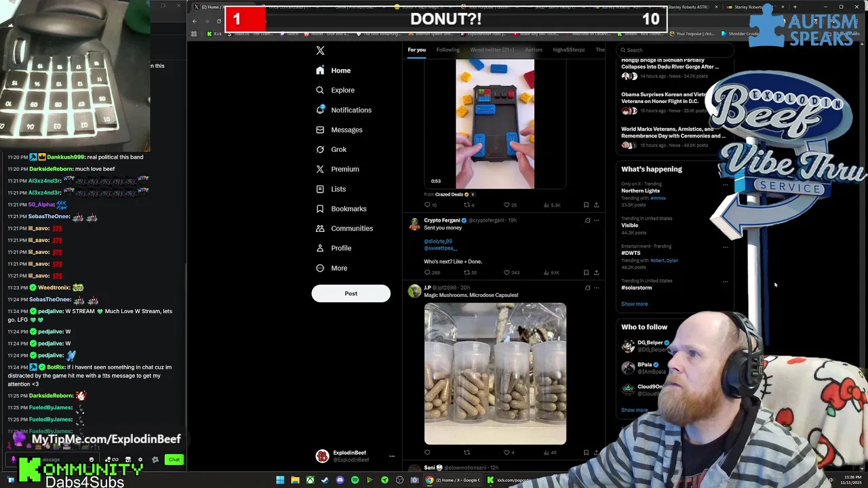Click the X logo above Home
The width and height of the screenshot is (868, 488).
[320, 51]
